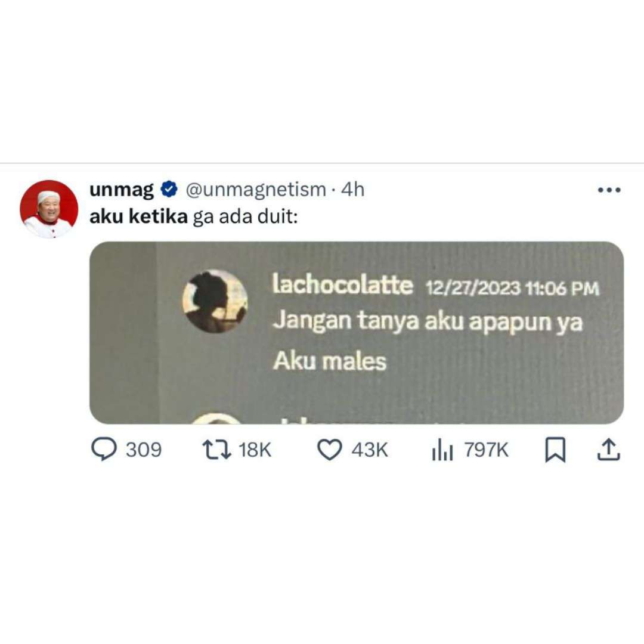Viewport: 644px width, 644px height.
Task: Bookmark this tweet with the bookmark icon
Action: 555,450
